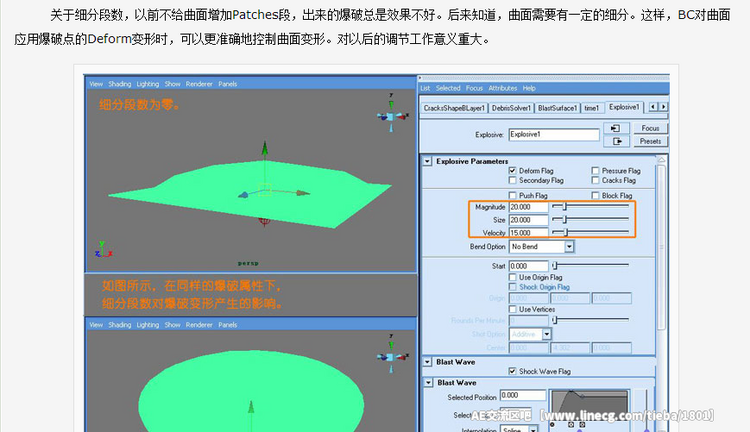Click the Start value field
This screenshot has width=750, height=432.
(529, 266)
